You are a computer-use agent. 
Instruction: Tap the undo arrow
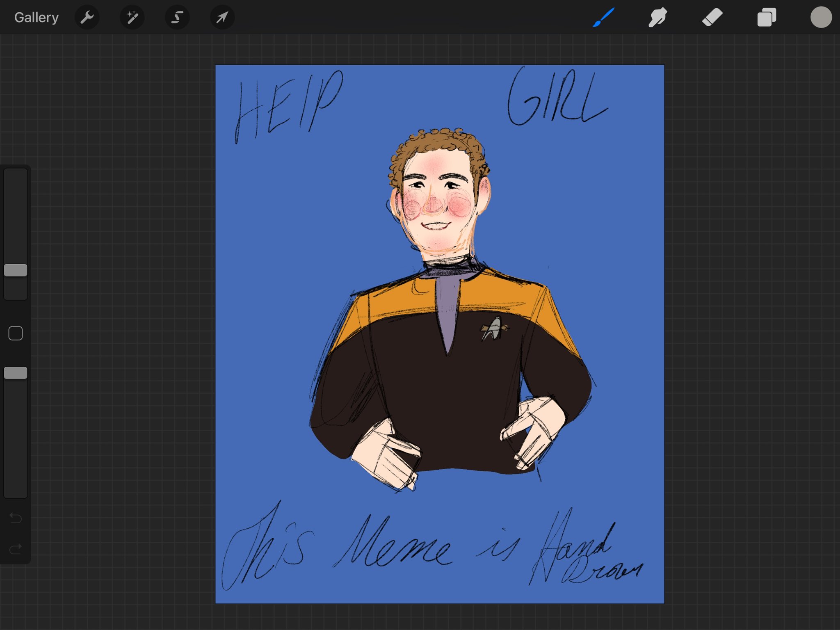pos(16,518)
